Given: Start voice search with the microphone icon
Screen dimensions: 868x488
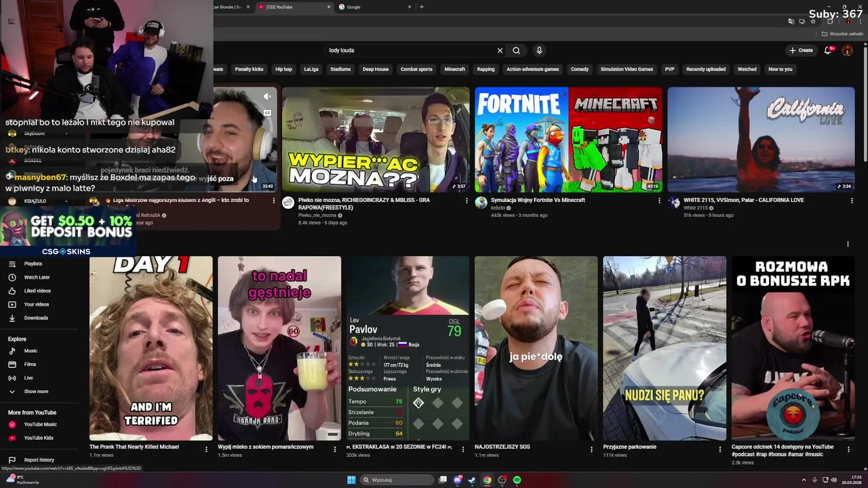Looking at the screenshot, I should tap(539, 50).
